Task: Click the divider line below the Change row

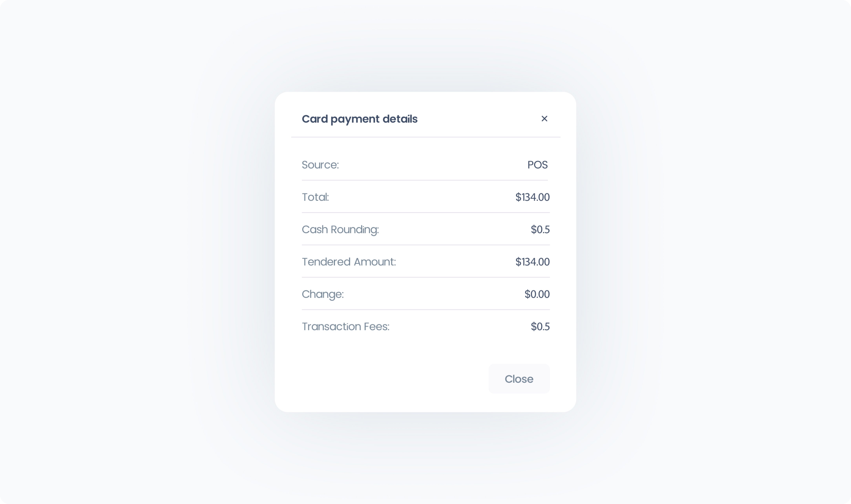Action: tap(425, 310)
